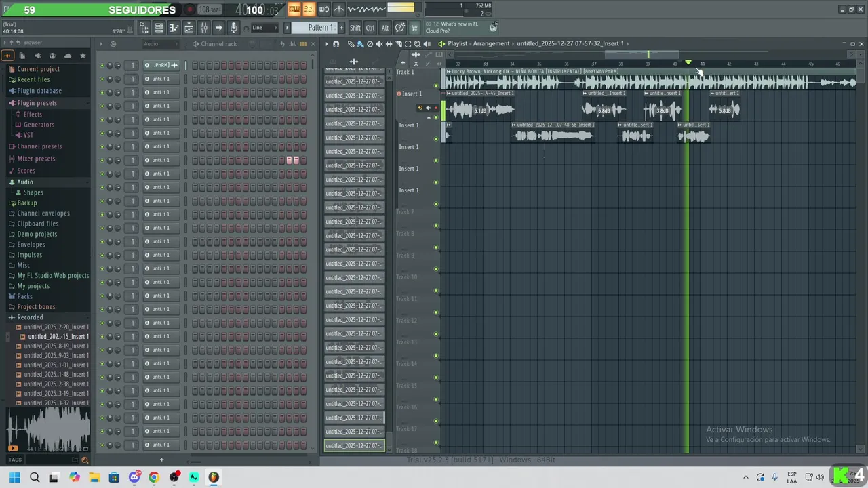The image size is (868, 488).
Task: Click the TAGS button in browser
Action: 14,460
